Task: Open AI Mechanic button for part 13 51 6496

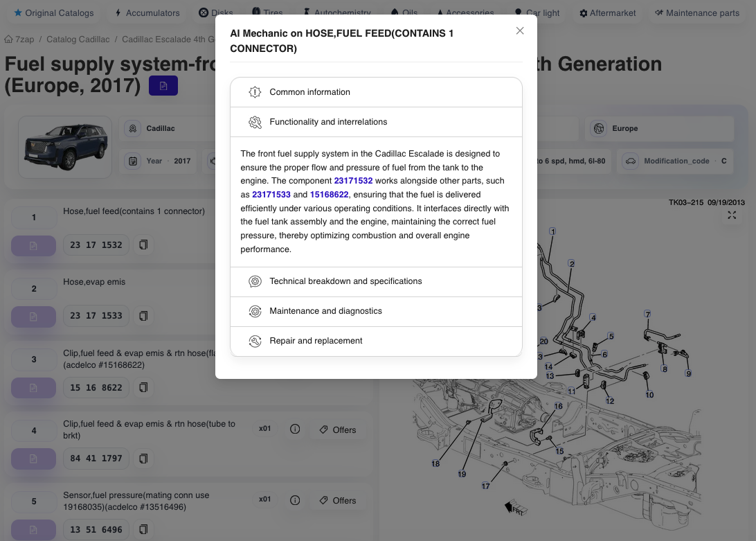Action: [33, 530]
